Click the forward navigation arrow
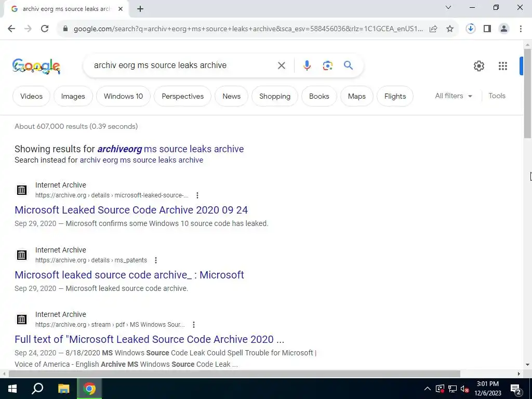This screenshot has height=399, width=532. (x=28, y=29)
